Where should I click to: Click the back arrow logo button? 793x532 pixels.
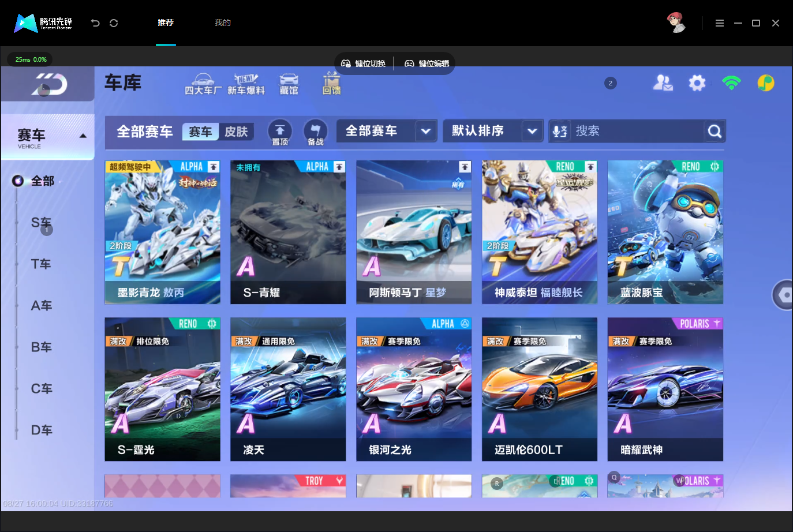point(48,85)
